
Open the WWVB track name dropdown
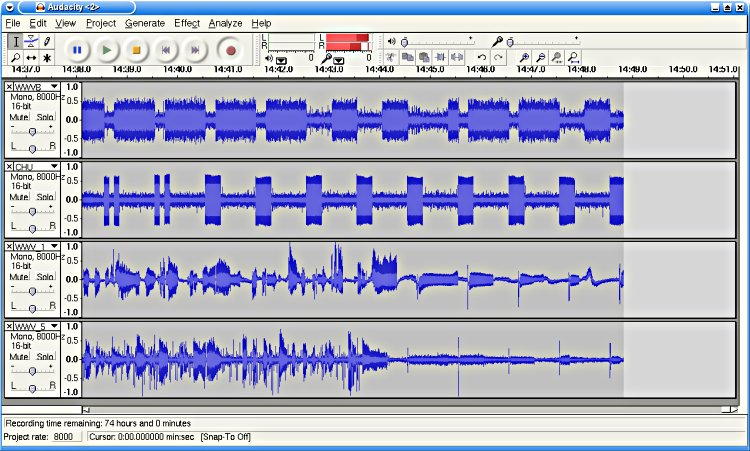(x=54, y=87)
